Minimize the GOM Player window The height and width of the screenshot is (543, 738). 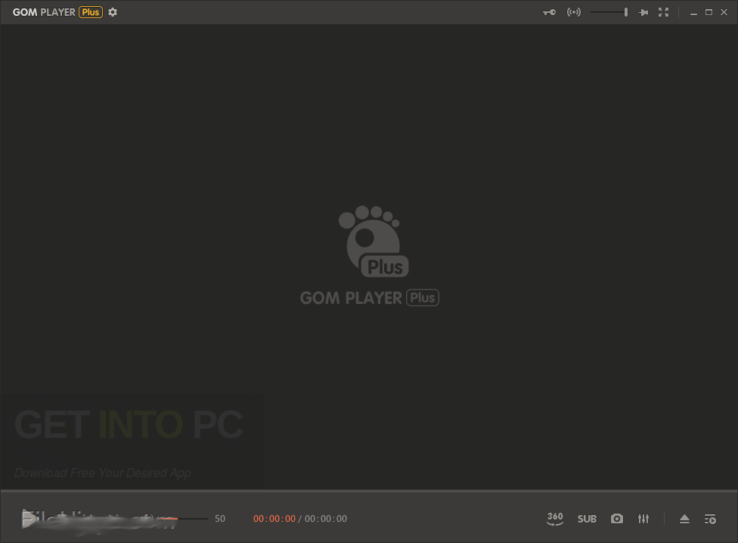693,13
